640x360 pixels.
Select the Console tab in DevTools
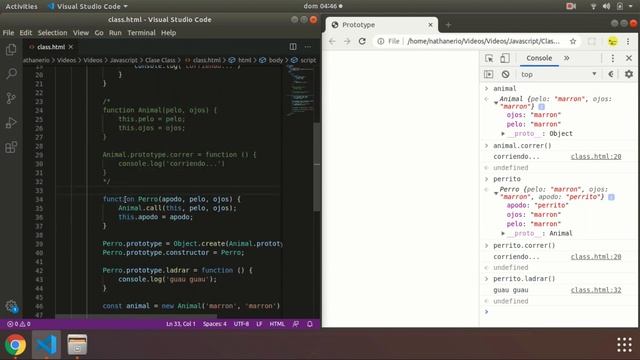[539, 58]
